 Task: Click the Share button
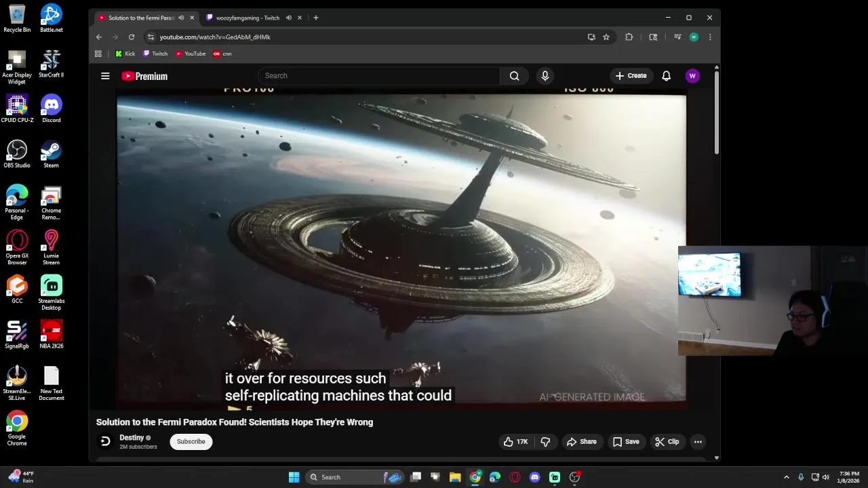pos(581,442)
